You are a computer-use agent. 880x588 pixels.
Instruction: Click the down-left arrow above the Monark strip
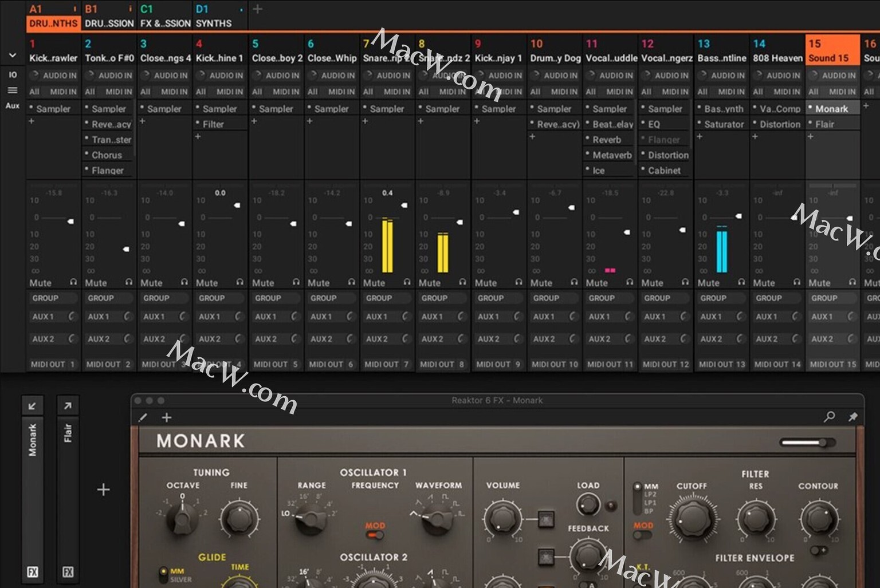[x=32, y=406]
